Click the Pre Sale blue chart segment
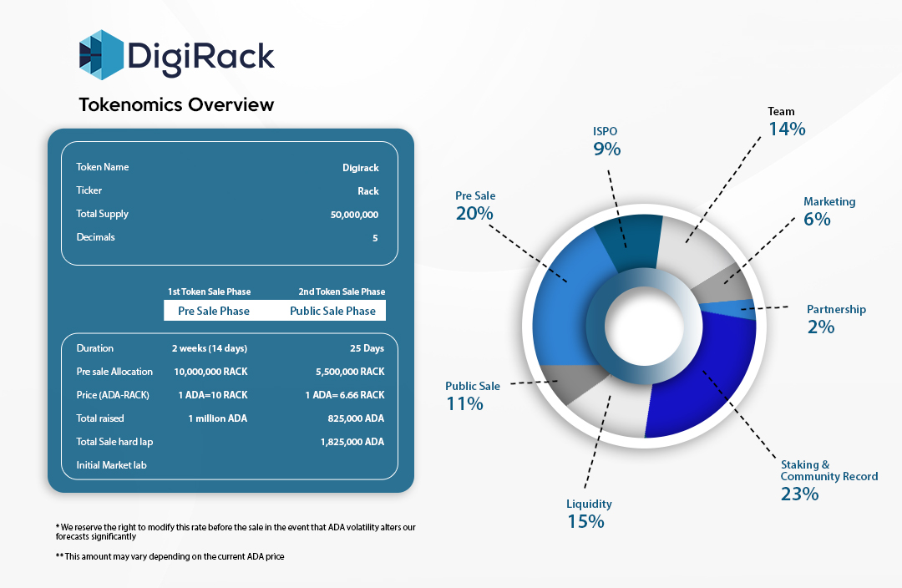This screenshot has height=588, width=902. (x=565, y=302)
